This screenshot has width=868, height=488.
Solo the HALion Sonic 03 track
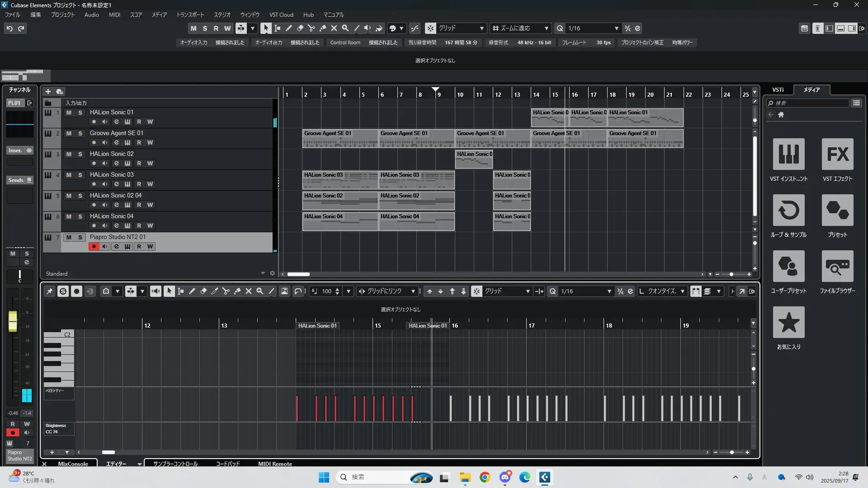coord(80,175)
